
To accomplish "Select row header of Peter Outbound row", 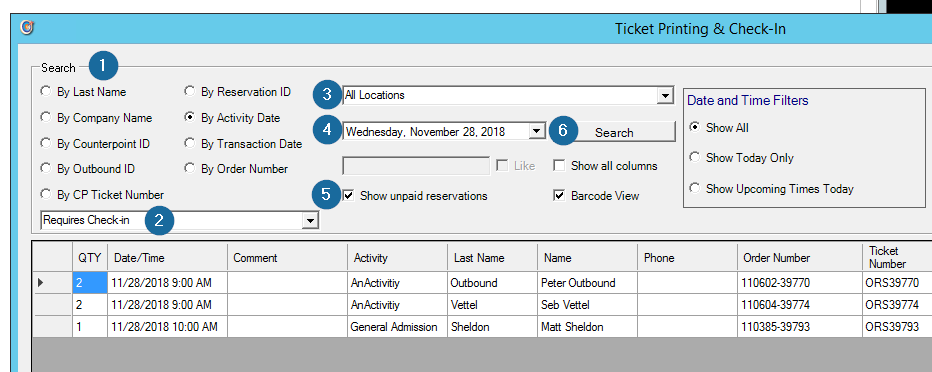I will 53,283.
